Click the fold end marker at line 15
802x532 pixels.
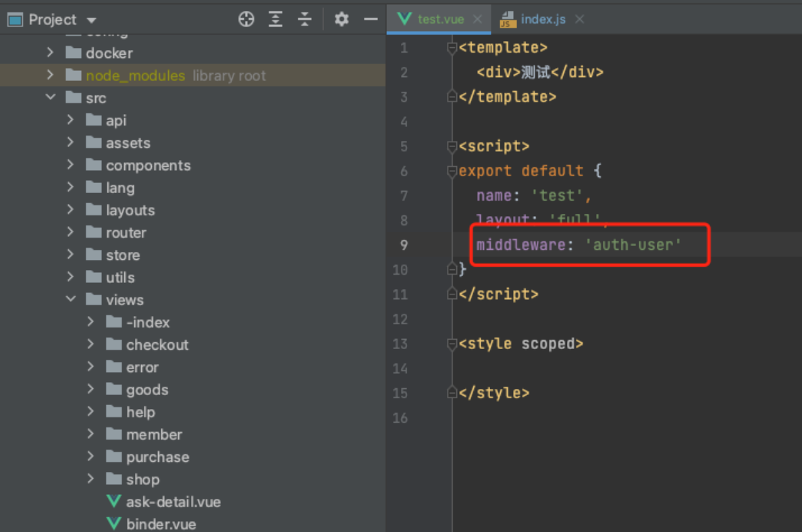(x=452, y=392)
